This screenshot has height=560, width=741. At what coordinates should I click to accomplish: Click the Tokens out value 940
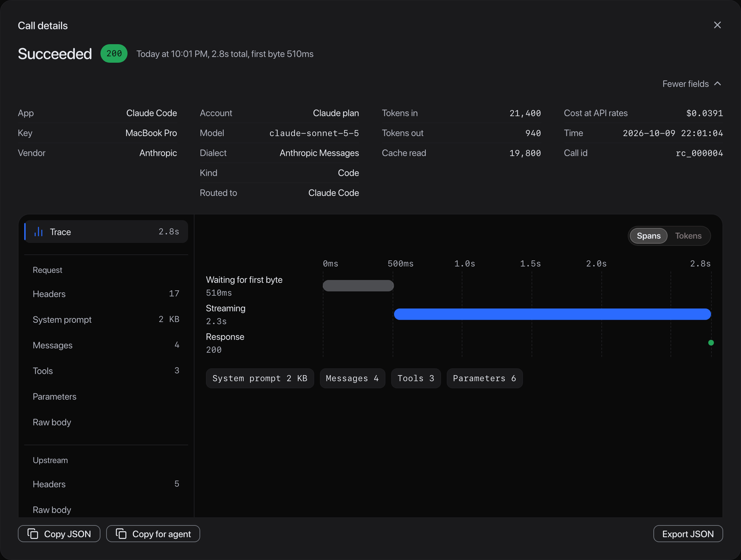click(x=533, y=133)
